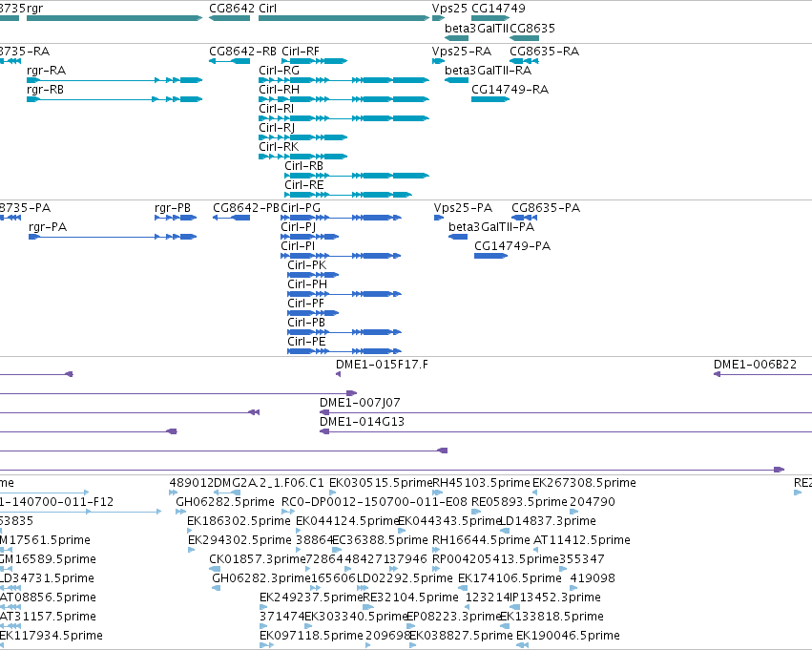
Task: Click the rgr-RA transcript glyph
Action: pos(115,80)
